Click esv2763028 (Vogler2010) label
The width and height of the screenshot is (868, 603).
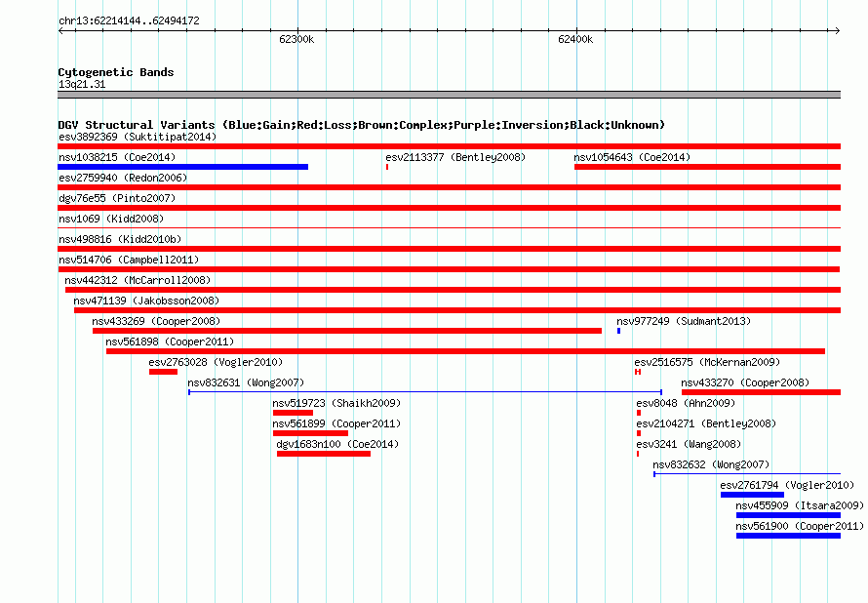click(216, 362)
